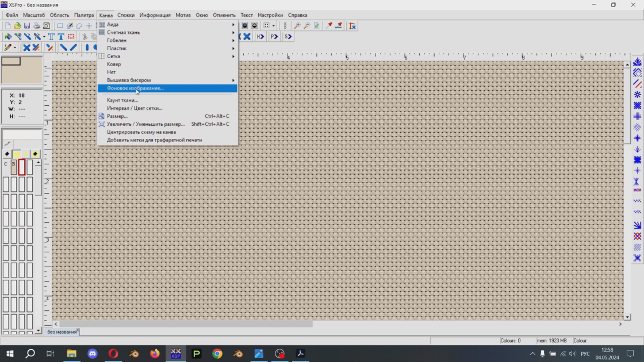Screen dimensions: 644x362
Task: Click the Save diskette icon
Action: pyautogui.click(x=27, y=26)
